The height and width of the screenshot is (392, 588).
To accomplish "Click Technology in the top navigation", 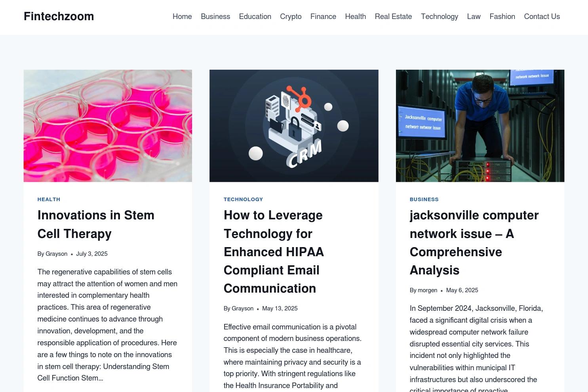I will (x=439, y=17).
